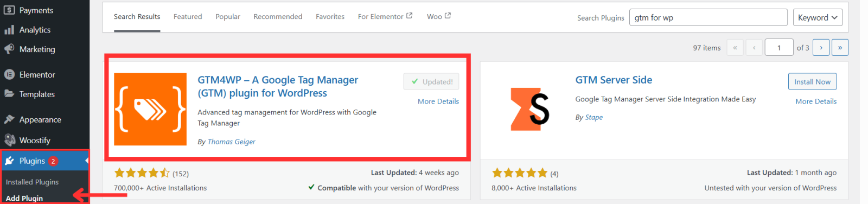Click the Analytics bar chart icon

9,29
